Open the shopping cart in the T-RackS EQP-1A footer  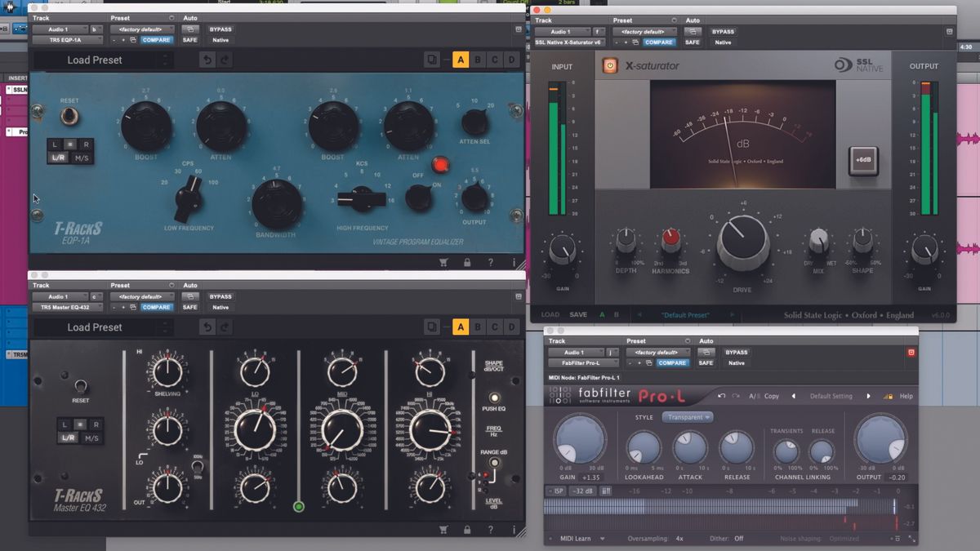tap(443, 262)
